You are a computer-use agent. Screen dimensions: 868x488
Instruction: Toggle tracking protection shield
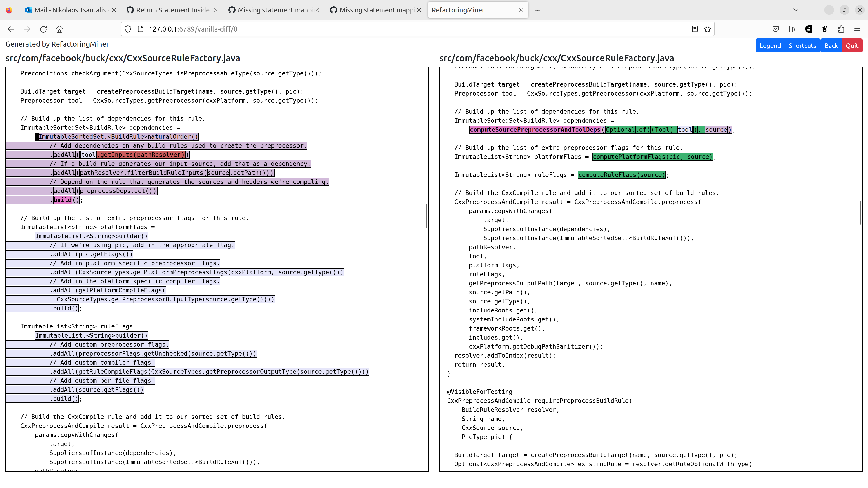pyautogui.click(x=128, y=29)
